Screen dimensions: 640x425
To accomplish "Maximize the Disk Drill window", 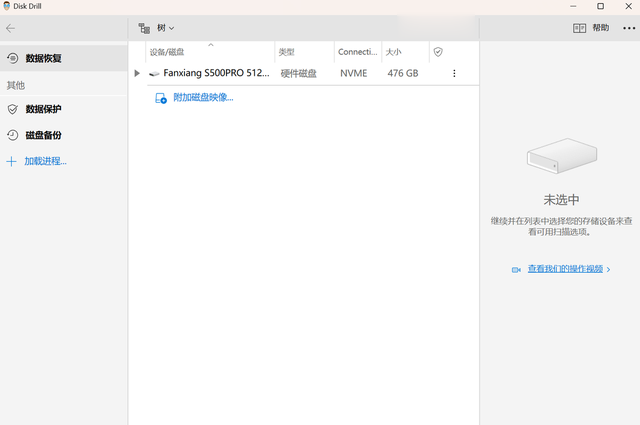I will coord(600,6).
